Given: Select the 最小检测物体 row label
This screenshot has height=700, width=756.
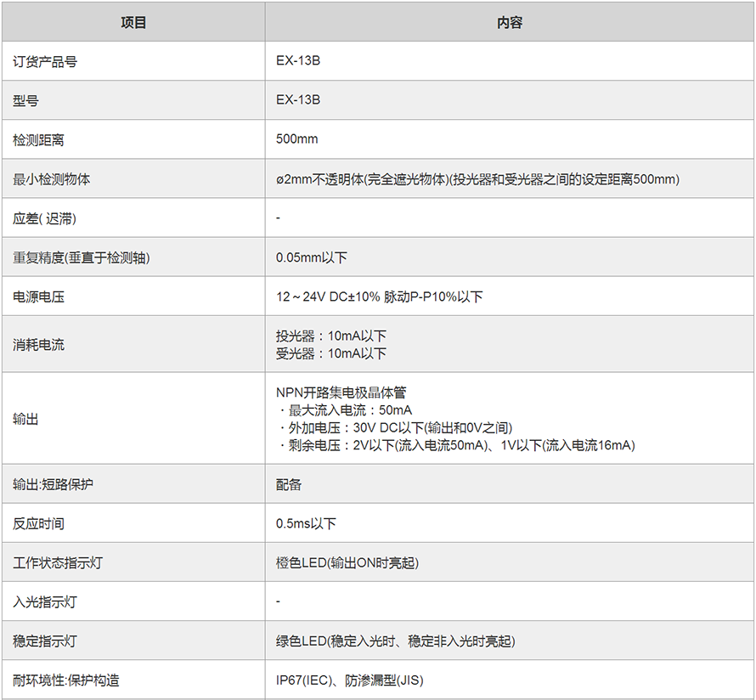Looking at the screenshot, I should pos(52,179).
